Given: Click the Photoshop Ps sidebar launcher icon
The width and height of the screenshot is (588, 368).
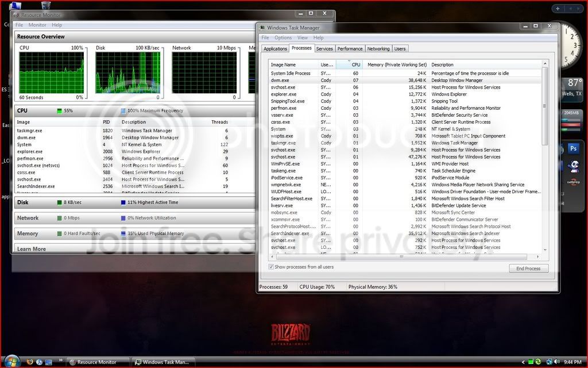Looking at the screenshot, I should pos(573,148).
